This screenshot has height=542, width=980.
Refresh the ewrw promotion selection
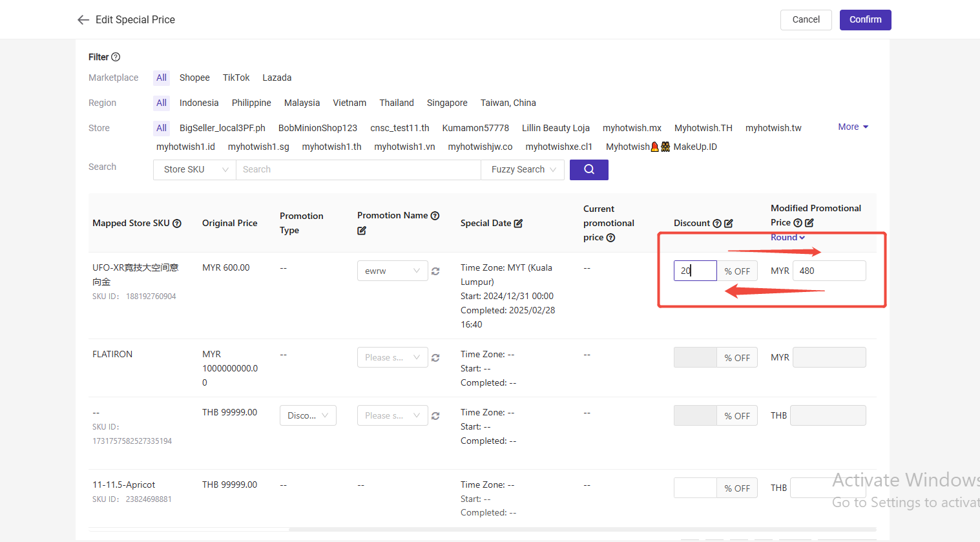[435, 271]
